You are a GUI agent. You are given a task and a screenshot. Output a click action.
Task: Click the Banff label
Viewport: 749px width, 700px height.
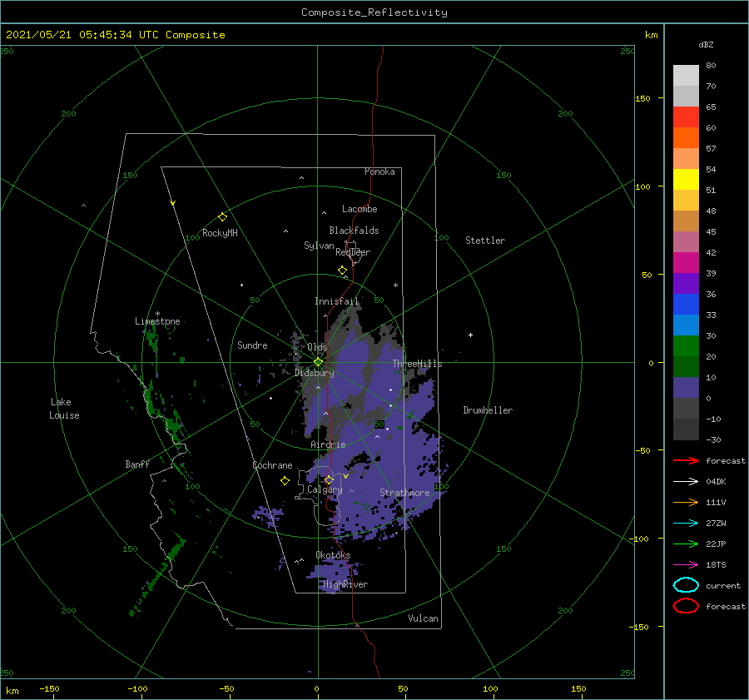137,464
